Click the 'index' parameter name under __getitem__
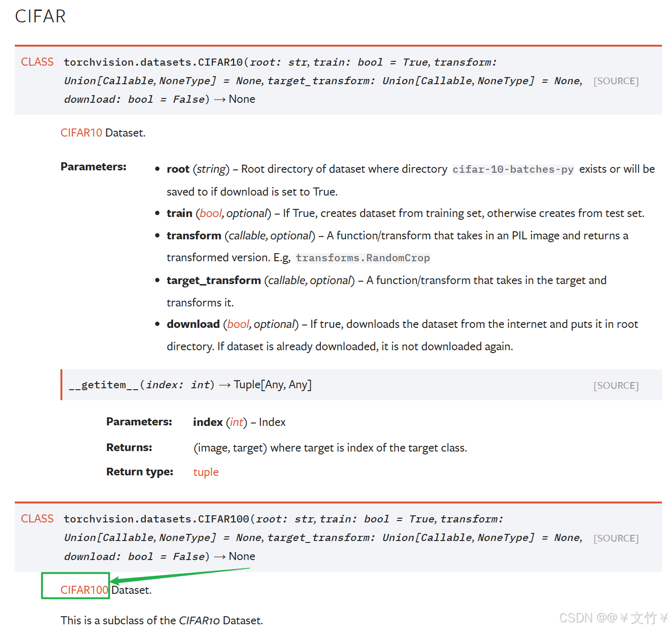Image resolution: width=672 pixels, height=630 pixels. (x=208, y=422)
